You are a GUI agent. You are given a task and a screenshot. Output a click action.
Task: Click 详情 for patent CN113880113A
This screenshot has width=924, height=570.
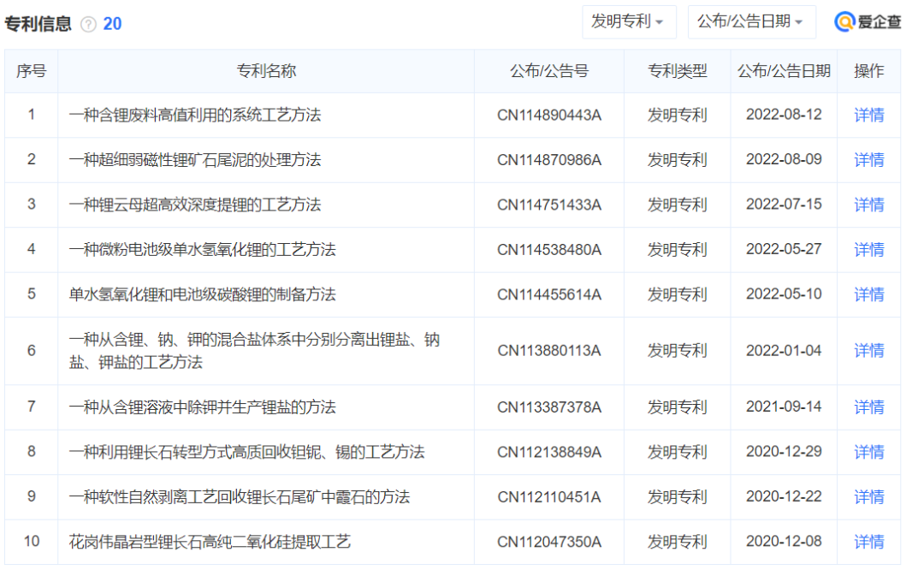(x=868, y=351)
